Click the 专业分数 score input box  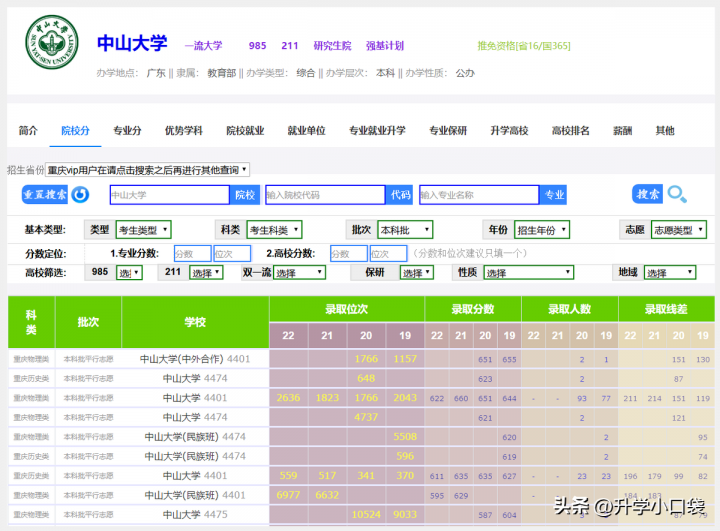pos(192,254)
